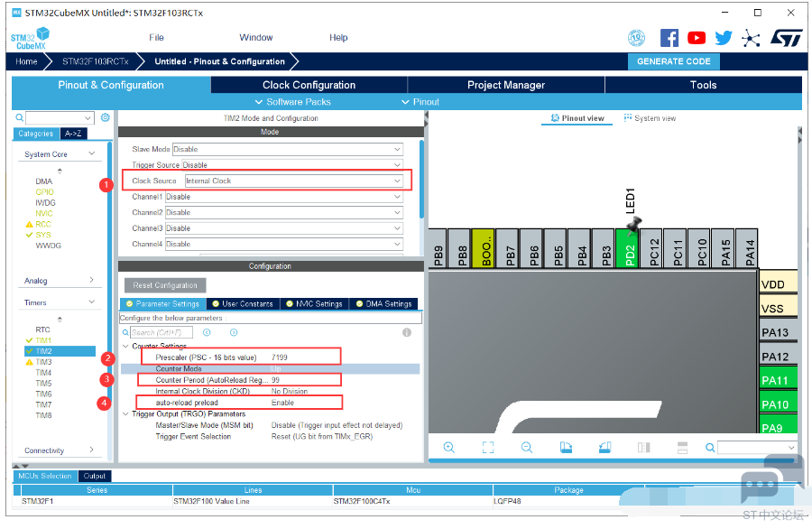Click Reset Configuration button
Screen dimensions: 812x529
pyautogui.click(x=165, y=285)
